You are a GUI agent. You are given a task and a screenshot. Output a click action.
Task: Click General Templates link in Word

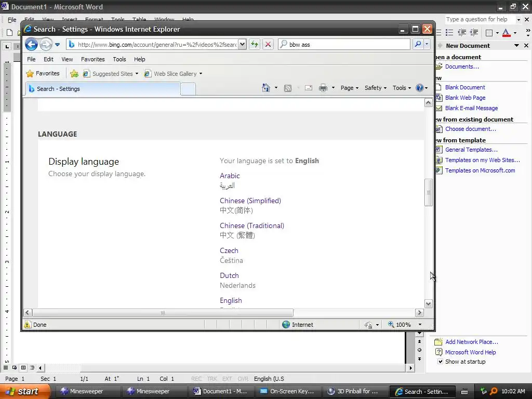pos(471,150)
